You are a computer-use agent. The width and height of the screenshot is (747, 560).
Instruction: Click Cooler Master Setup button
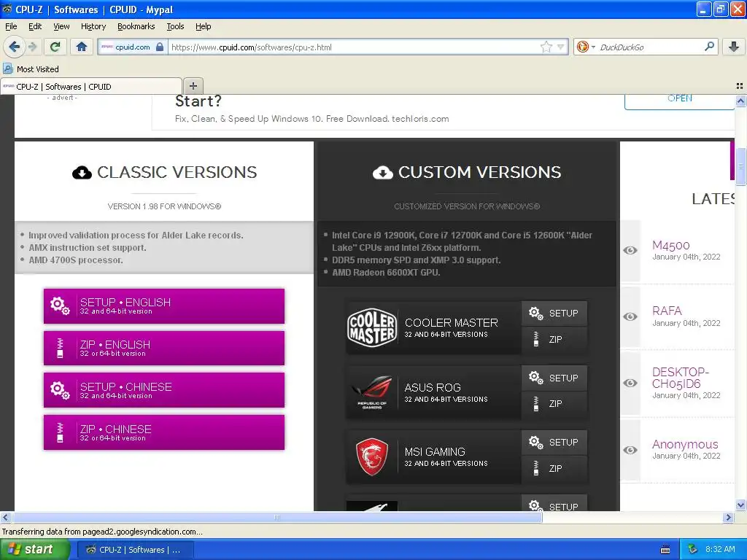point(554,314)
